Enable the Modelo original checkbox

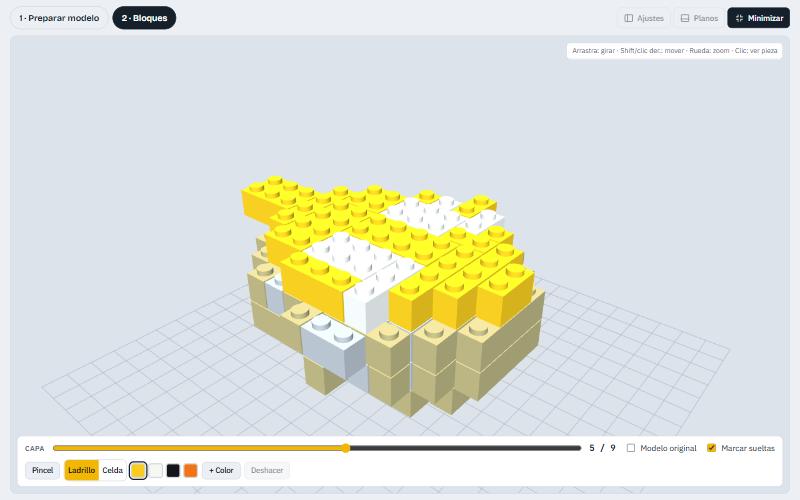(x=631, y=448)
